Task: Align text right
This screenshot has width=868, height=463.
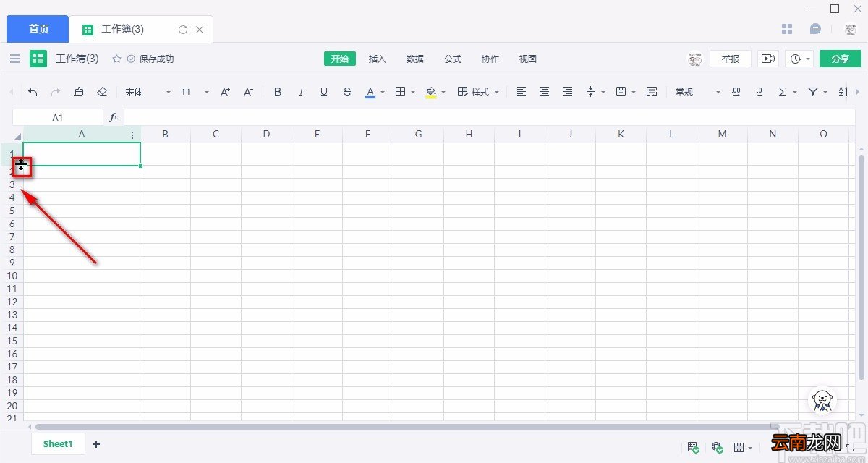Action: coord(568,92)
